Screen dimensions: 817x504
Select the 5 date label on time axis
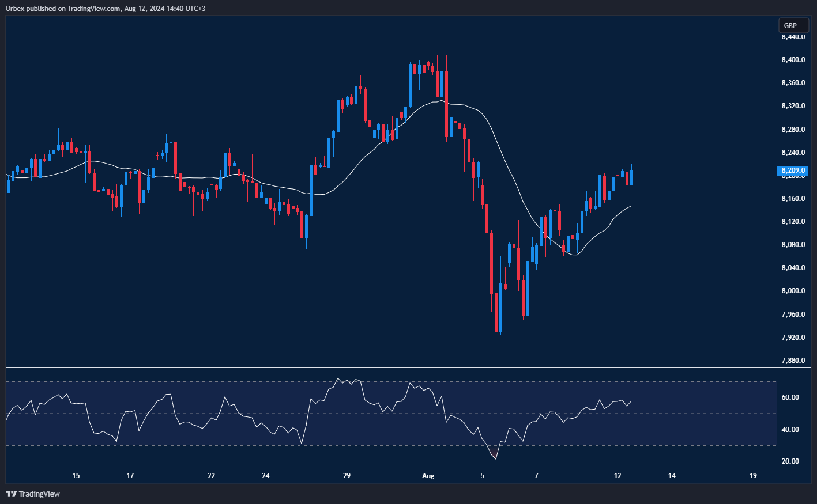pos(482,476)
